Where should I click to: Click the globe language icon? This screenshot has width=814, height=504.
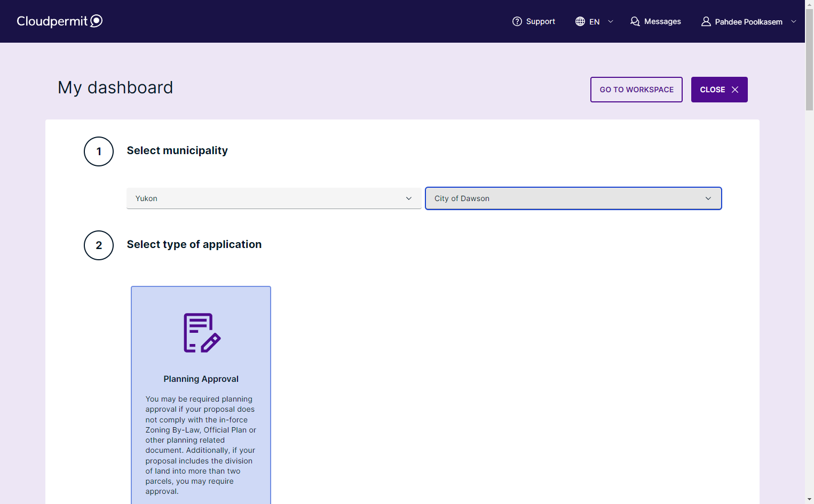tap(580, 21)
